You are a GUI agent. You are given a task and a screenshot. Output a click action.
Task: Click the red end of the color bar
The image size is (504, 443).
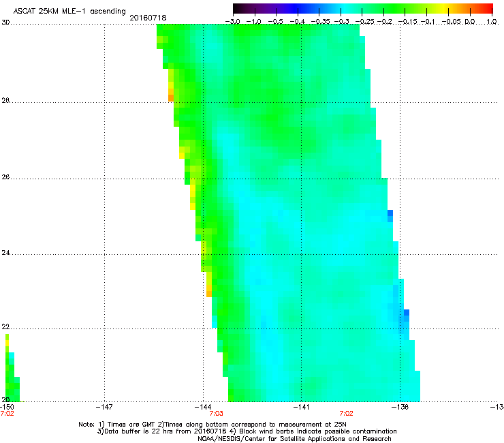click(x=488, y=9)
